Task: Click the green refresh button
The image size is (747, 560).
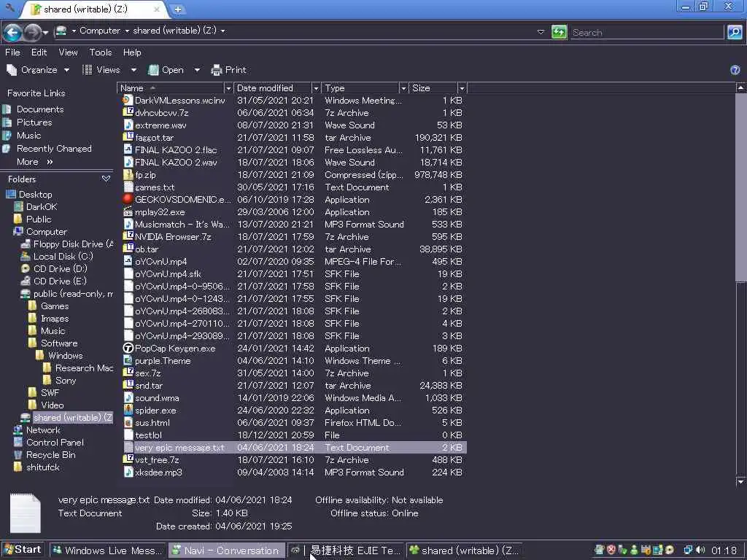Action: click(x=559, y=32)
